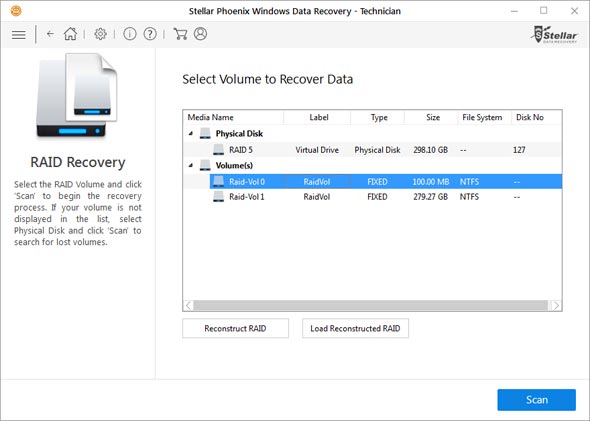Open settings gear icon
This screenshot has width=590, height=421.
pyautogui.click(x=100, y=34)
